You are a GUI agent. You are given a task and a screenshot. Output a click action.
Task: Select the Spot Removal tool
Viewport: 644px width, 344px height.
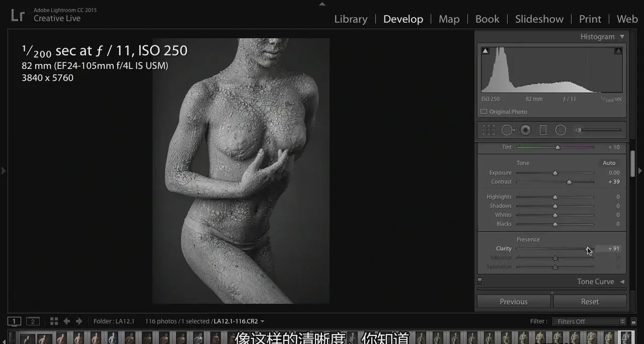508,130
